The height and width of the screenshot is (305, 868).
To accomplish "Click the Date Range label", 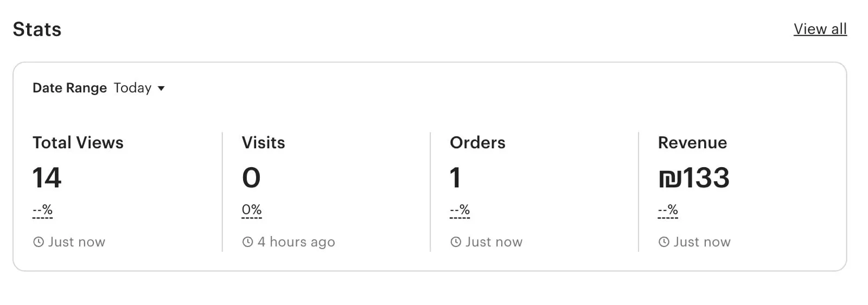I will coord(69,88).
